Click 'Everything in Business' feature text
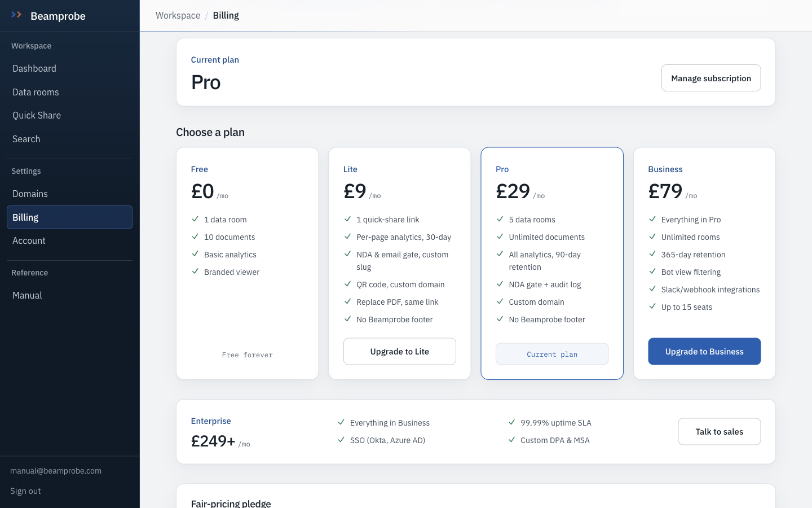 tap(390, 423)
